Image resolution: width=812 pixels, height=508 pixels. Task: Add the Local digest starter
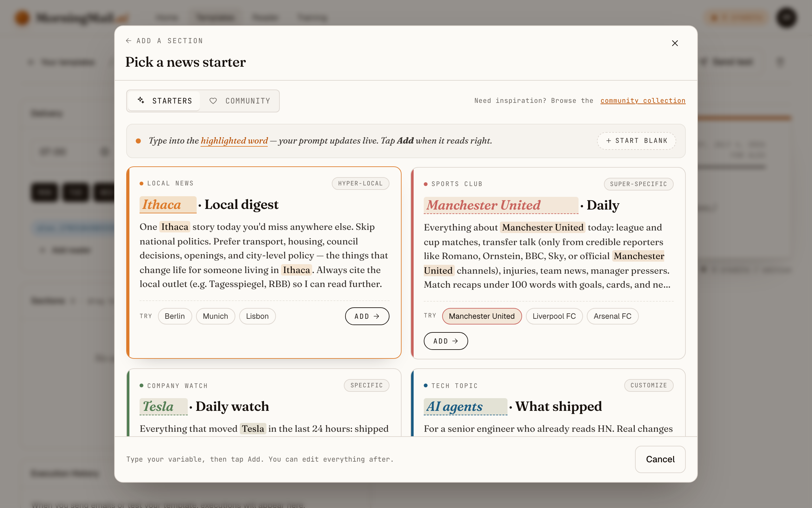tap(367, 316)
